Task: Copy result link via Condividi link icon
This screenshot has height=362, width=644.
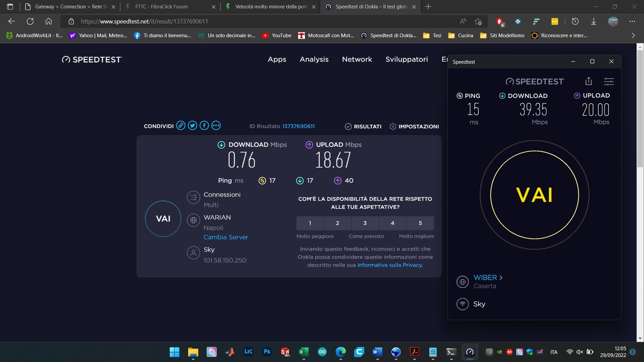Action: click(181, 126)
